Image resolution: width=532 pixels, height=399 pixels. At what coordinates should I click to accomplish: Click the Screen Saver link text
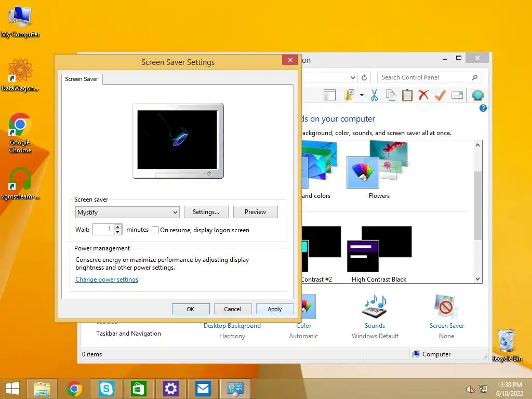446,326
